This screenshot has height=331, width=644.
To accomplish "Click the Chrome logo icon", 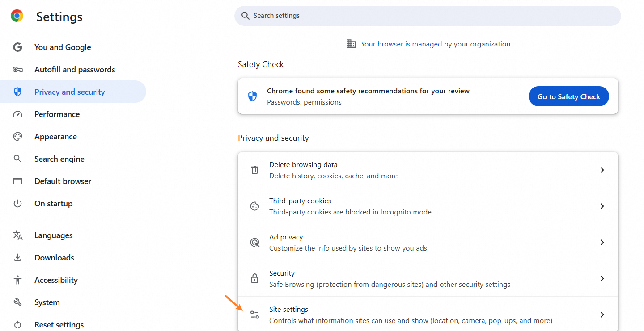I will click(x=17, y=16).
